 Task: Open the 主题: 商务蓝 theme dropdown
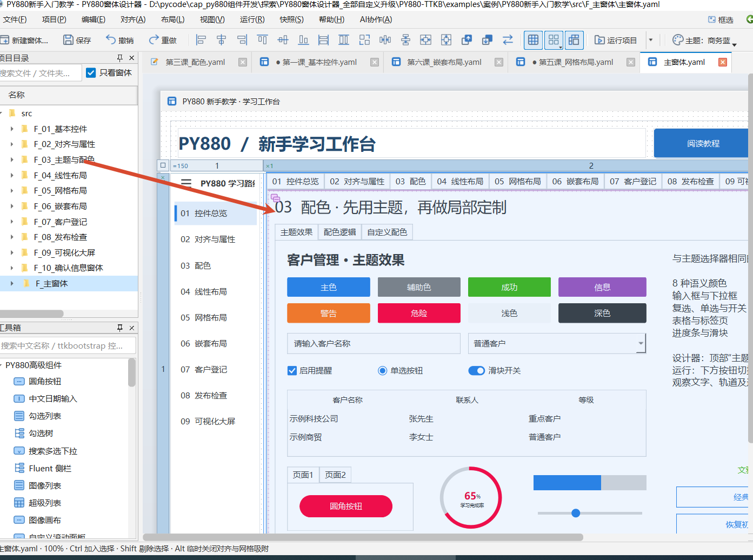coord(705,41)
